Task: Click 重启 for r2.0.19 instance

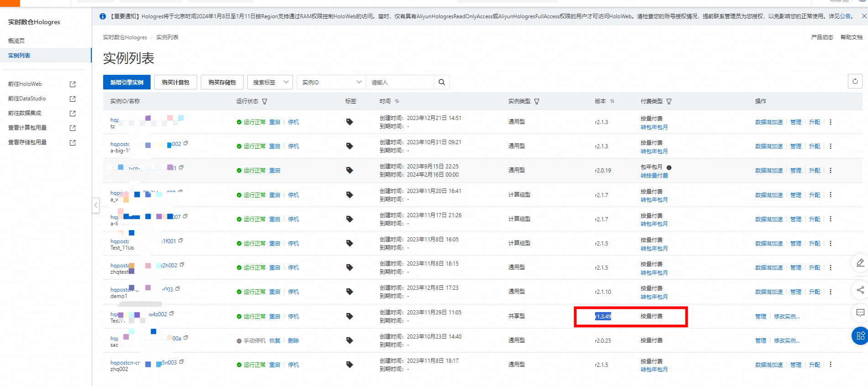Action: [275, 170]
